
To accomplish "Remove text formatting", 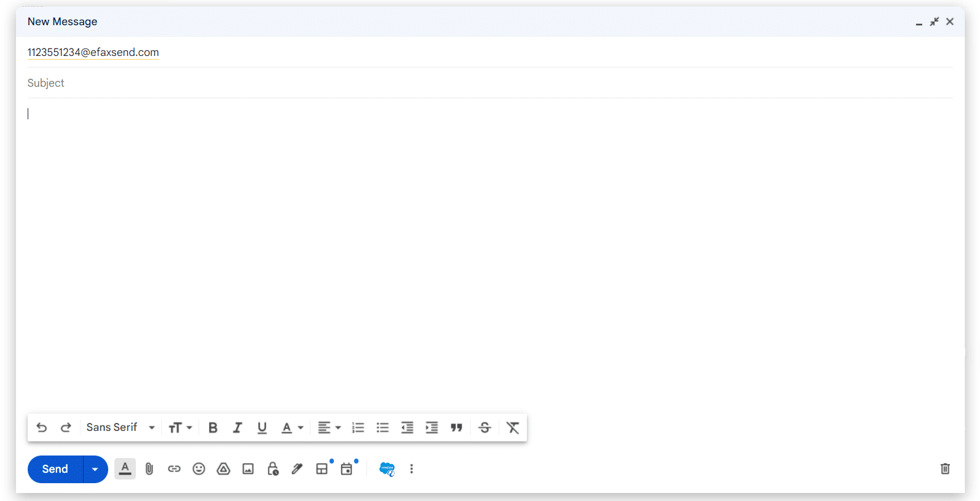I will click(513, 427).
